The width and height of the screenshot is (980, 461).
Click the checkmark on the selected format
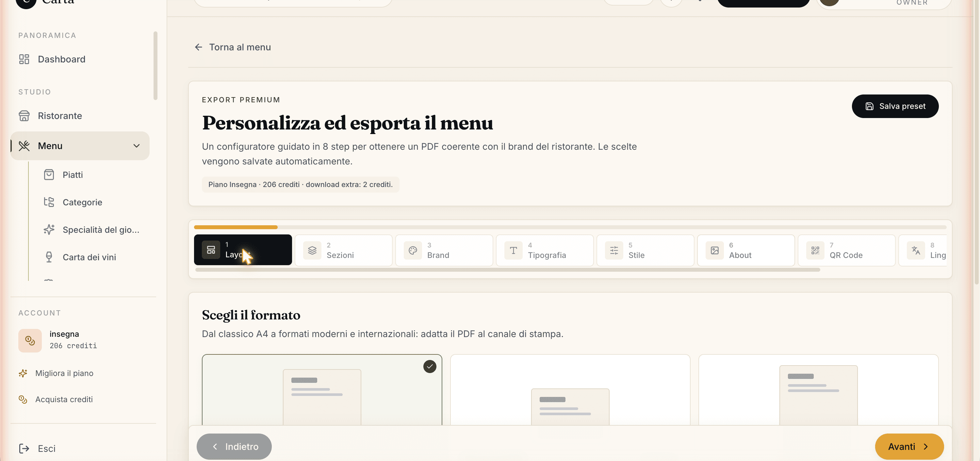(430, 367)
